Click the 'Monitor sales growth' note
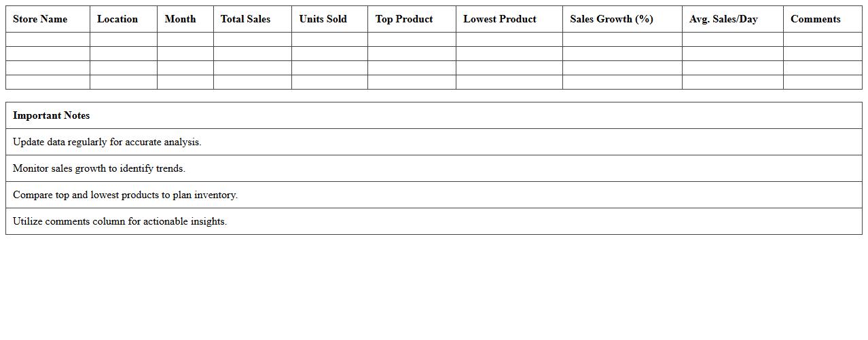 99,168
